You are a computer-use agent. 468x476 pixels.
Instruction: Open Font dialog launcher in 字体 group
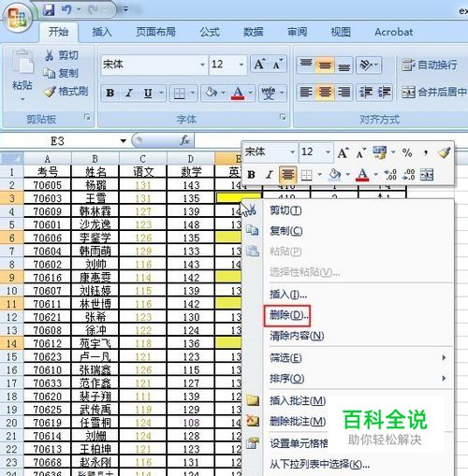283,117
